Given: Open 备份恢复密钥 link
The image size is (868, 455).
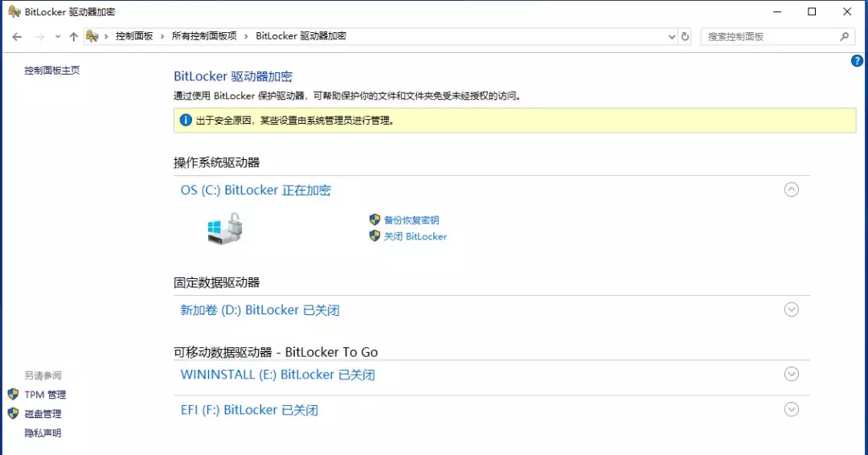Looking at the screenshot, I should click(x=411, y=219).
